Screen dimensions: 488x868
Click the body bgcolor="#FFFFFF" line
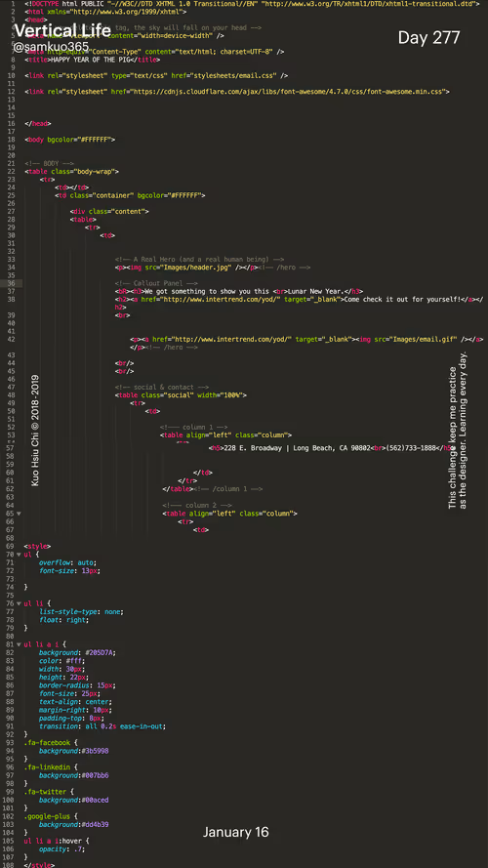tap(69, 140)
